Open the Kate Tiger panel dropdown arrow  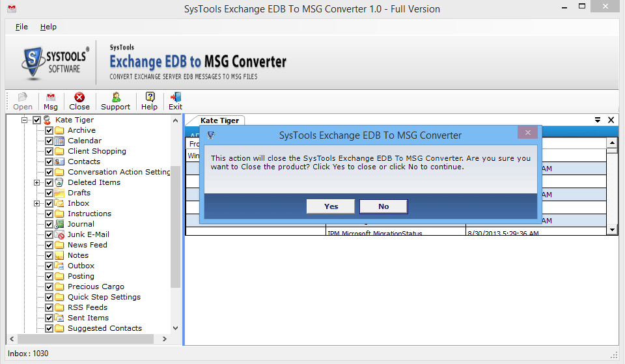click(x=598, y=120)
